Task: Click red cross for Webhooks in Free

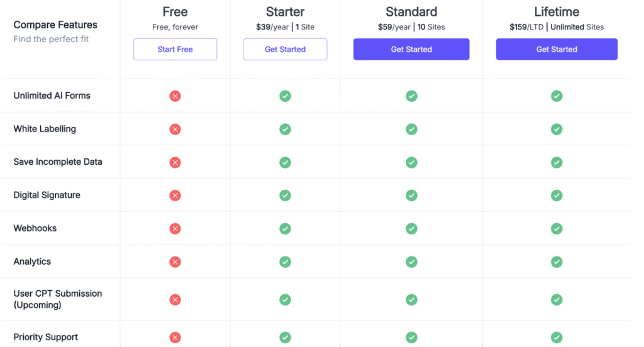Action: pyautogui.click(x=175, y=229)
